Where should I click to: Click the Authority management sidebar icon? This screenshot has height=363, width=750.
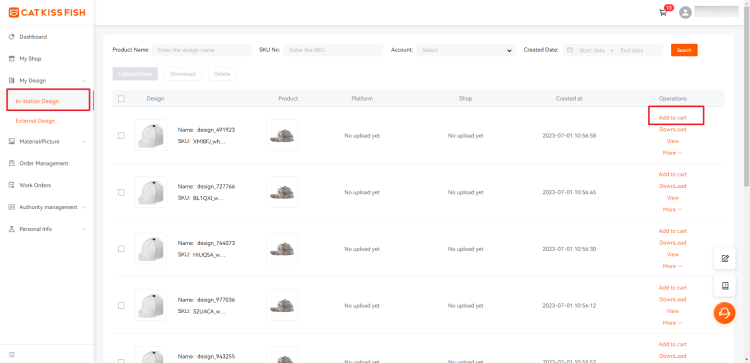(x=12, y=207)
